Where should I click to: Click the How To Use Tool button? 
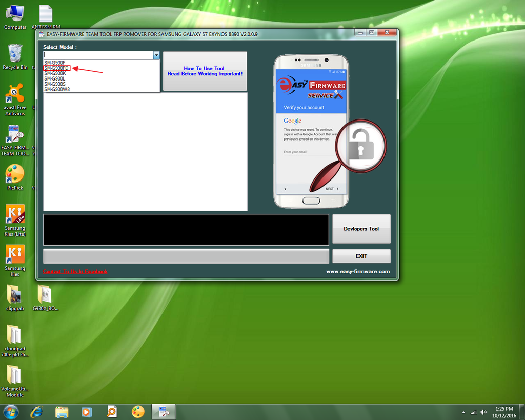205,71
